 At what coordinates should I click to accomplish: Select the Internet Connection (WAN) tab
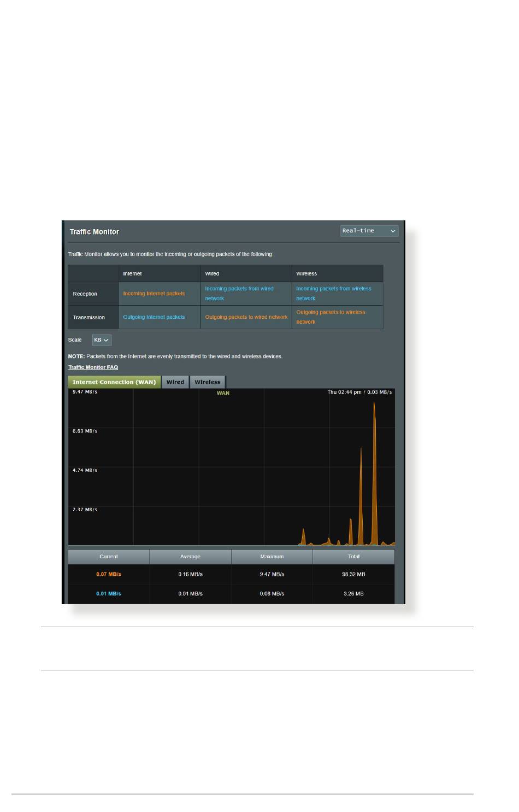tap(114, 382)
